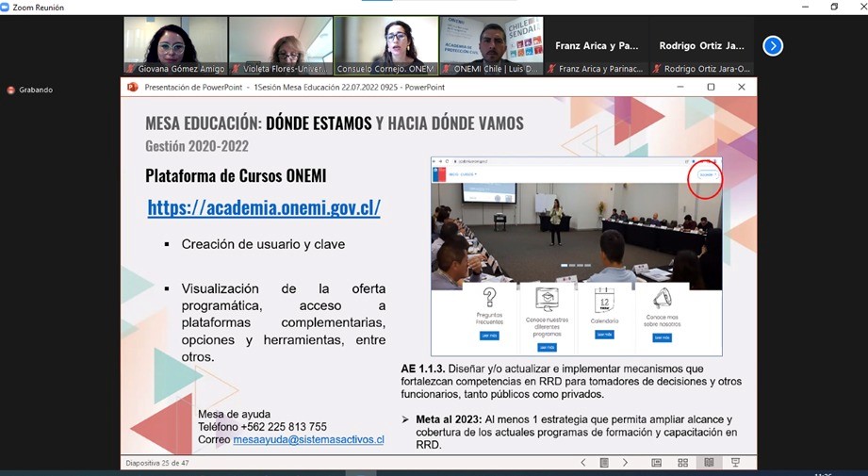Select Violeta Flores video thumbnail
868x476 pixels.
281,45
